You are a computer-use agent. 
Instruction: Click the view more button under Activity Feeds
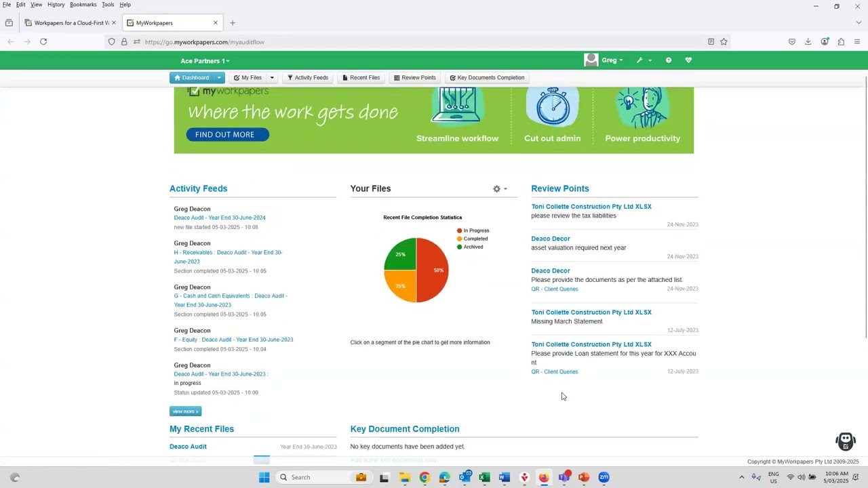[x=185, y=411]
